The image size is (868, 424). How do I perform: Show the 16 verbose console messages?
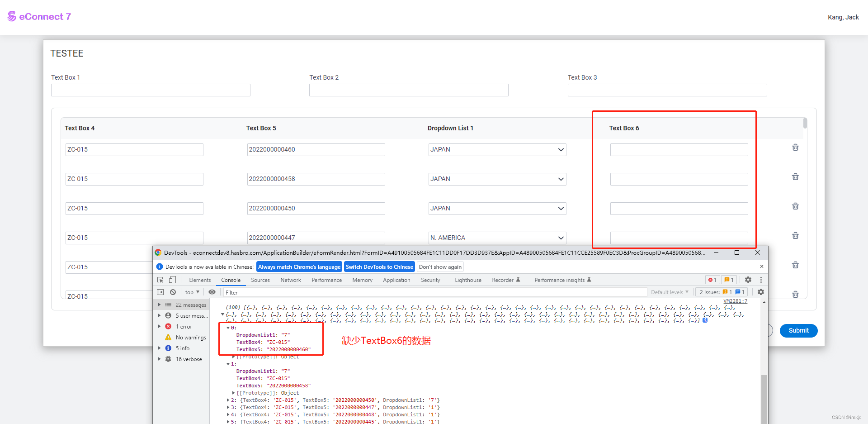[x=189, y=359]
